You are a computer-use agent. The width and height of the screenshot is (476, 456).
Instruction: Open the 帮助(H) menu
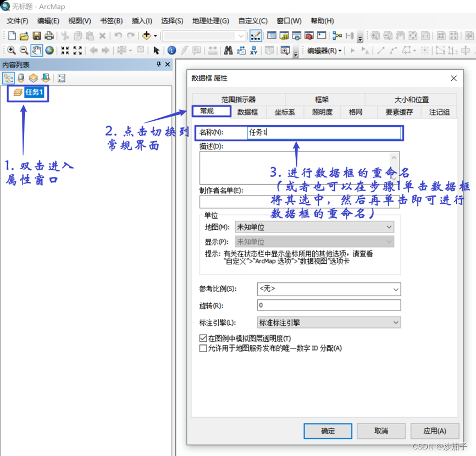tap(323, 21)
